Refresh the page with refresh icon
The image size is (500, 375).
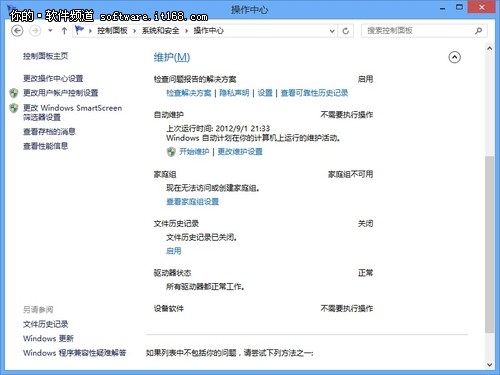[346, 31]
